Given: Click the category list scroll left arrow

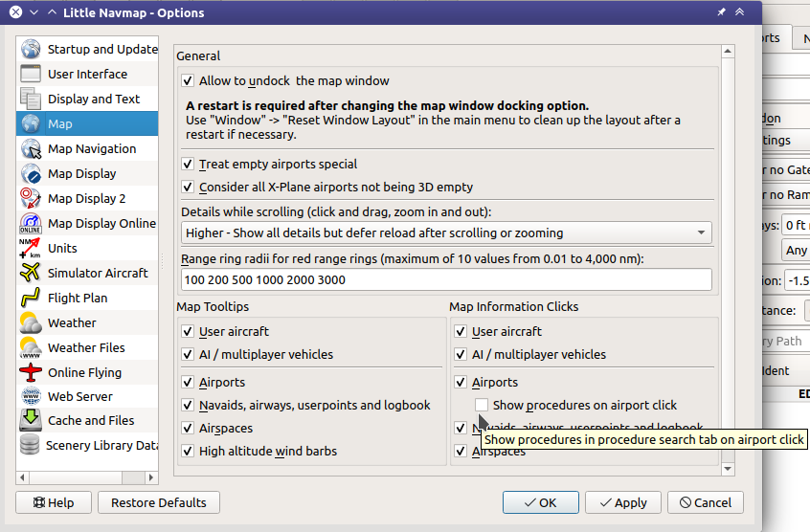Looking at the screenshot, I should [22, 477].
